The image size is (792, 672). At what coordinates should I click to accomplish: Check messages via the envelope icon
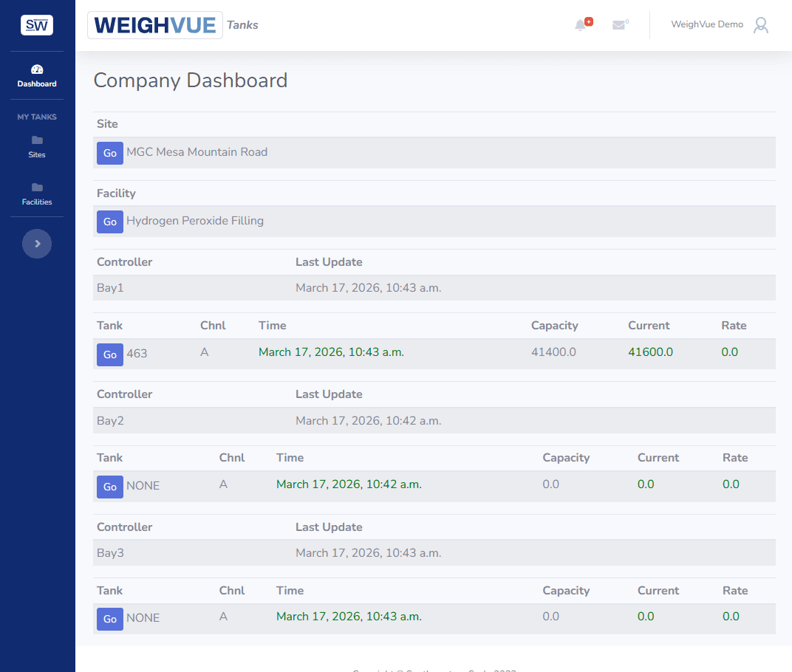coord(618,24)
